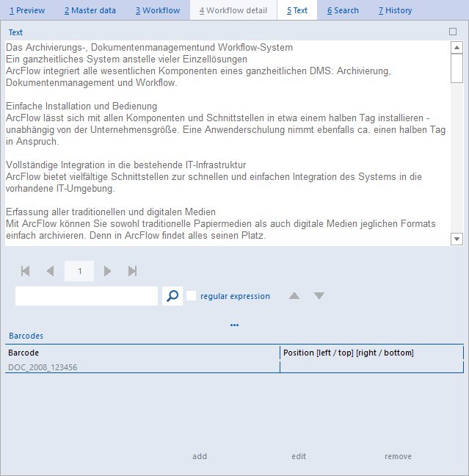
Task: Click the Barcodes section label
Action: 26,336
